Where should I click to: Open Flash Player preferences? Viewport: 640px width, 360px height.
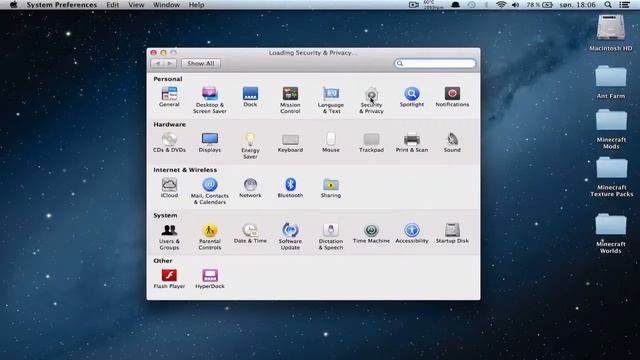click(x=169, y=279)
